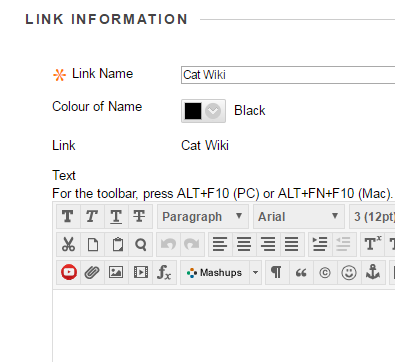Open the Arial font dropdown

[x=299, y=217]
